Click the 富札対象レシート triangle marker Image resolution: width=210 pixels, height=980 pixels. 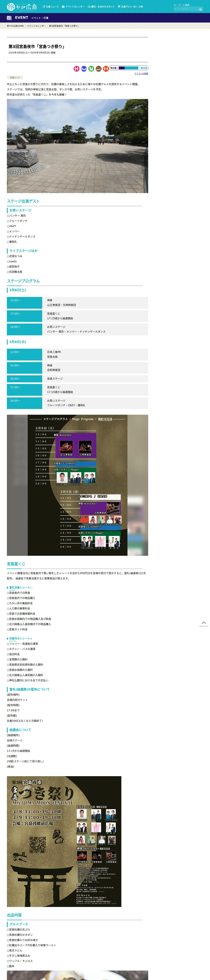tap(8, 588)
